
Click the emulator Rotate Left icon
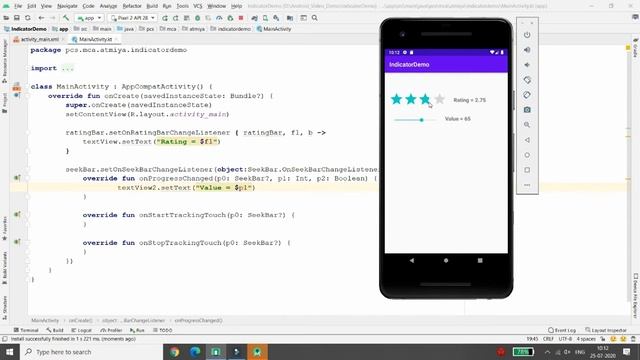click(x=527, y=80)
